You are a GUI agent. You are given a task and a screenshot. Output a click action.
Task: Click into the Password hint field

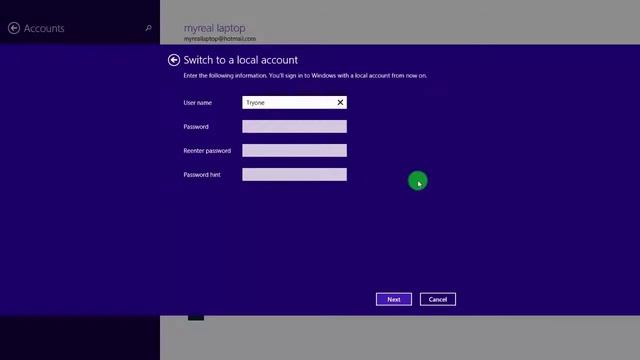(294, 175)
